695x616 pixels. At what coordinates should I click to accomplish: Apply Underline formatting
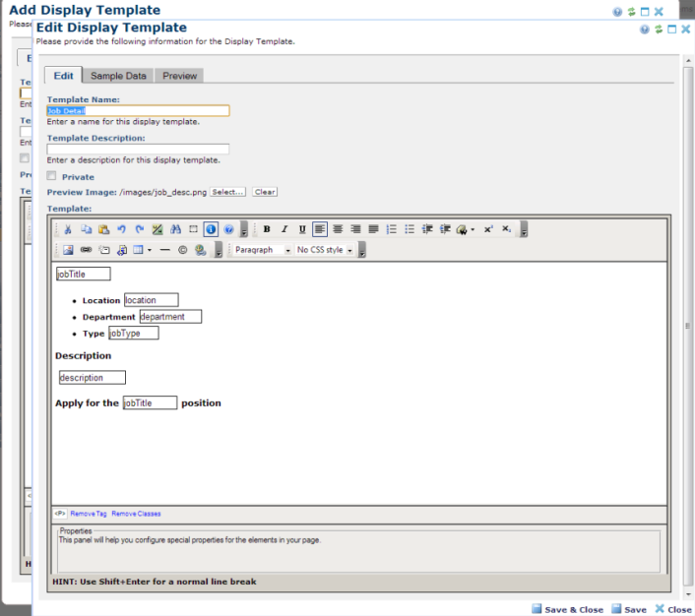click(x=302, y=229)
